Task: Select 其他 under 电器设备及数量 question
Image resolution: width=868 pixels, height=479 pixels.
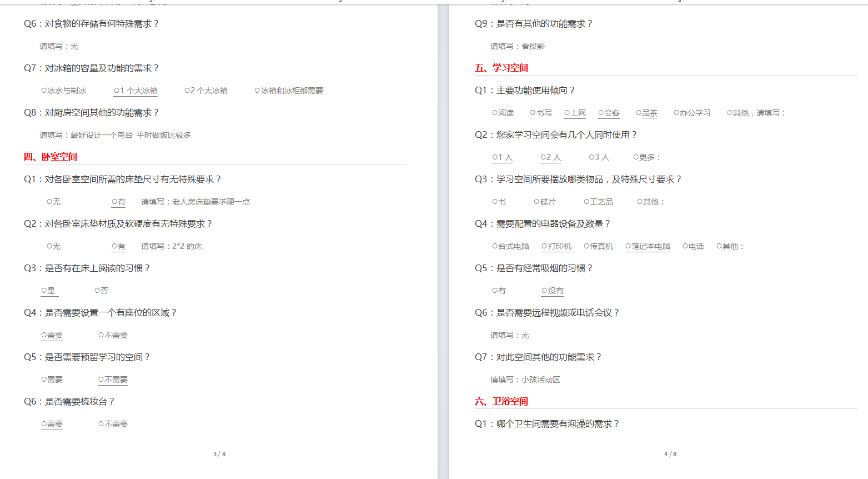Action: point(730,246)
